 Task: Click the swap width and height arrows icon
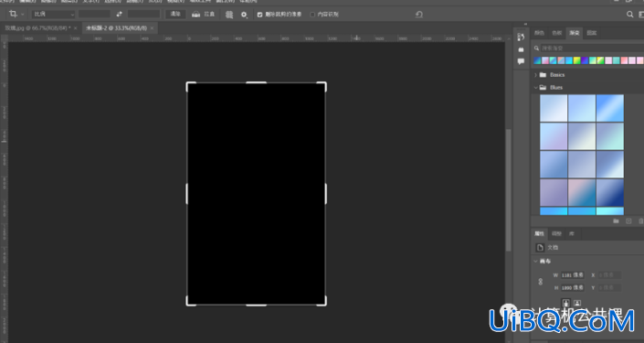click(x=119, y=14)
